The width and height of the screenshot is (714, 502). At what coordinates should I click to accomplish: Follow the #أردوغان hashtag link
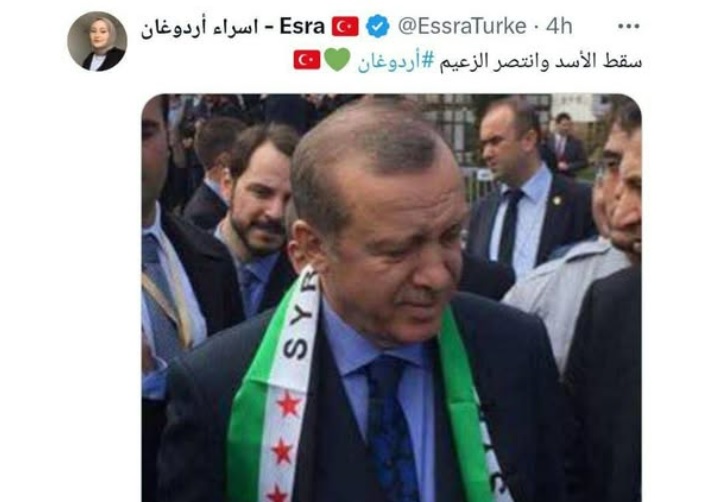click(x=396, y=61)
